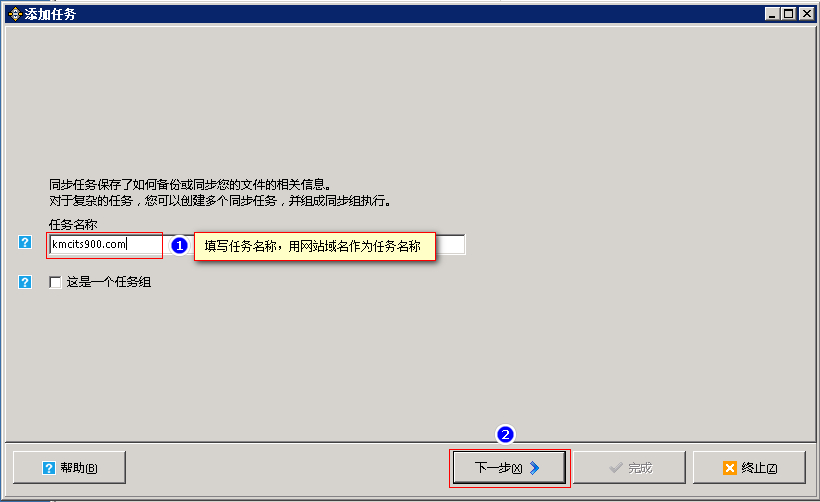Minimize the 添加任务 window
Image resolution: width=820 pixels, height=502 pixels.
(x=772, y=14)
